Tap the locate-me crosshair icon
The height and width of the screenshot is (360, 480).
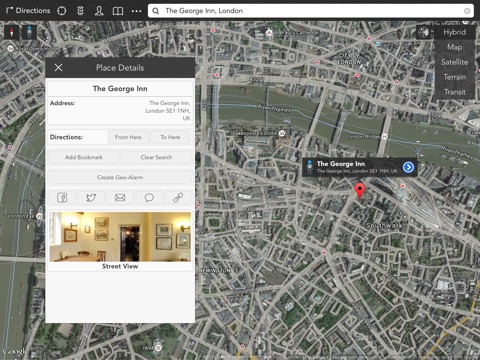pos(62,11)
